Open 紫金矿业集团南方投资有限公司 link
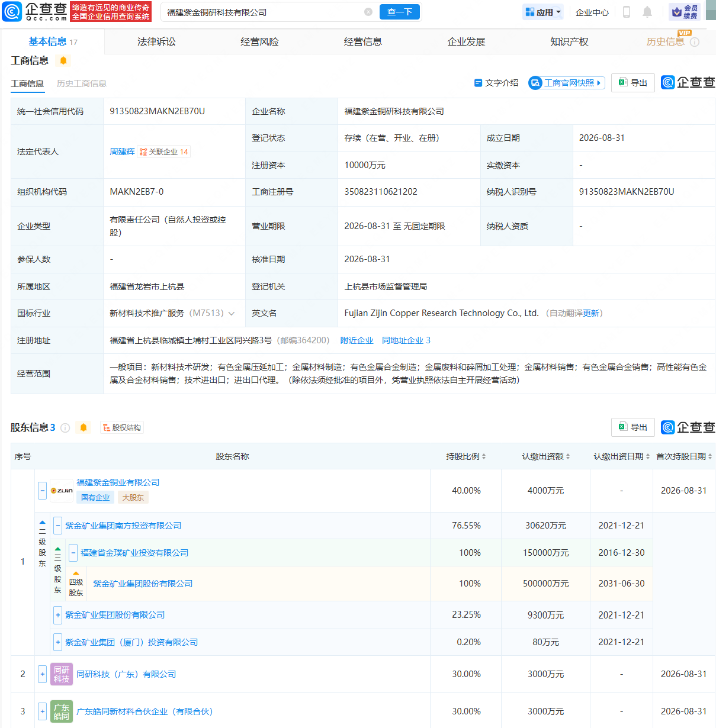This screenshot has height=728, width=716. point(123,526)
